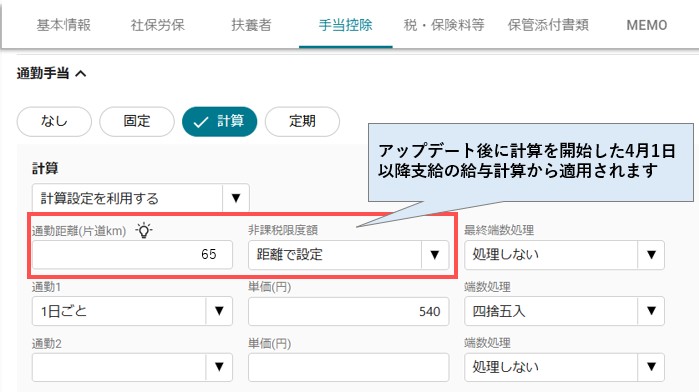Viewport: 699px width, 392px height.
Task: Click the checkmark on the 計算 pill
Action: tap(201, 122)
